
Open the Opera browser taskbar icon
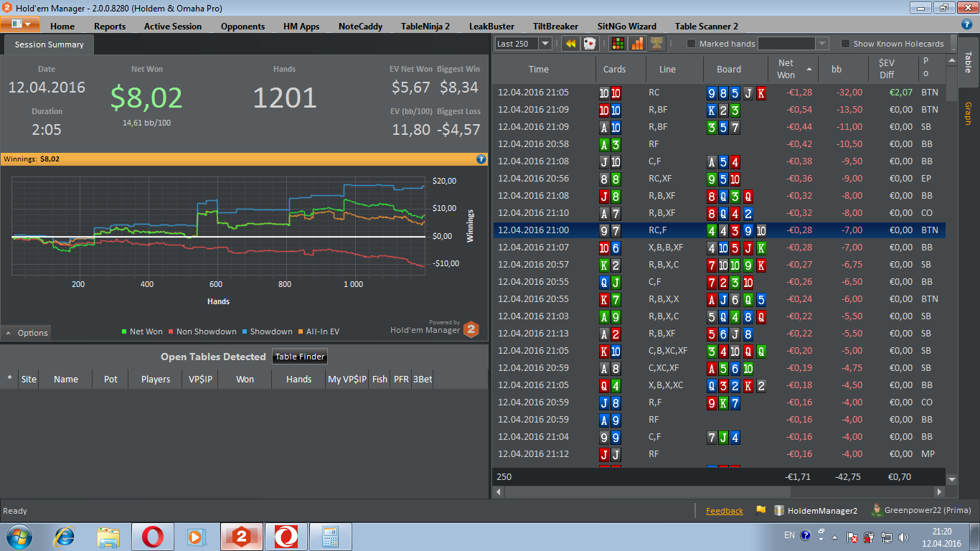coord(152,537)
